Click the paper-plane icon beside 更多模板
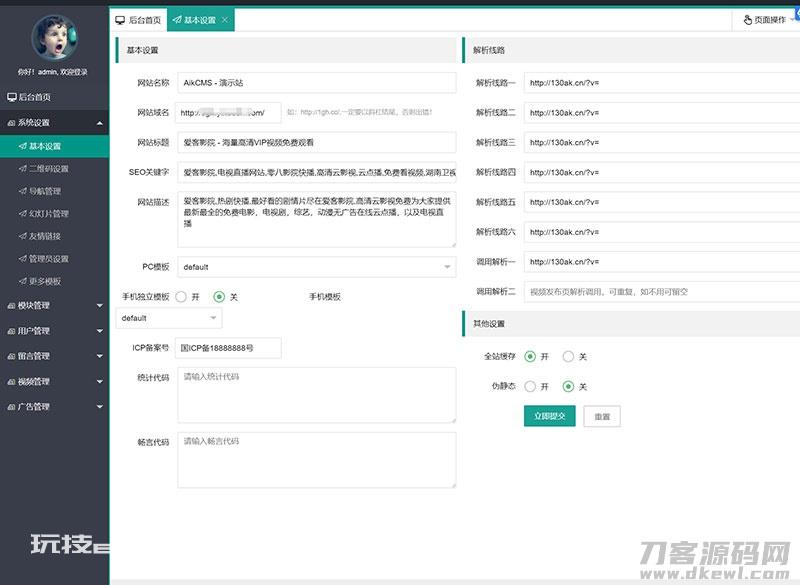800x585 pixels. pyautogui.click(x=22, y=281)
